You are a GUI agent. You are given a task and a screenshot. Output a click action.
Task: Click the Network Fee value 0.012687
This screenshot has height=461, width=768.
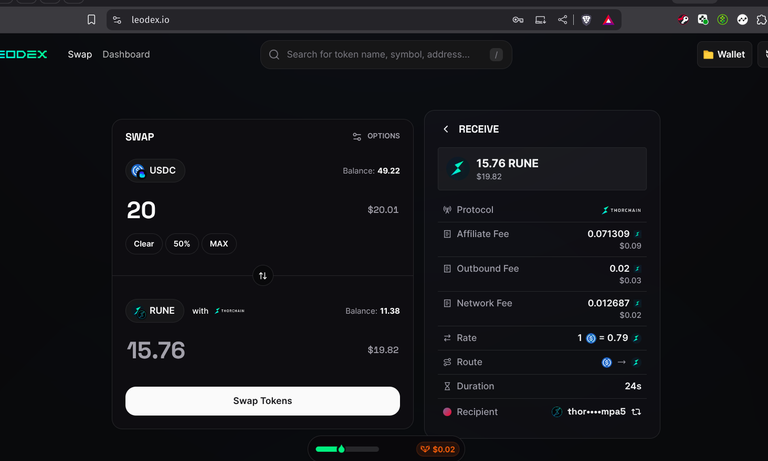(608, 303)
